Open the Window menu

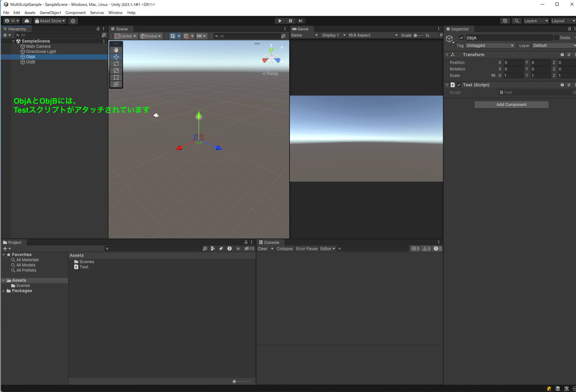pos(115,12)
